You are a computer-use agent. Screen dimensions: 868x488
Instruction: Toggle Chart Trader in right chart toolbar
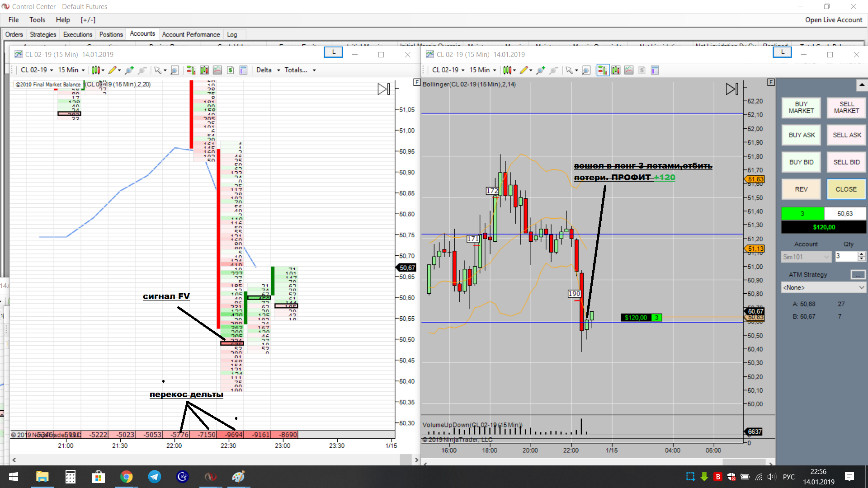pos(603,70)
